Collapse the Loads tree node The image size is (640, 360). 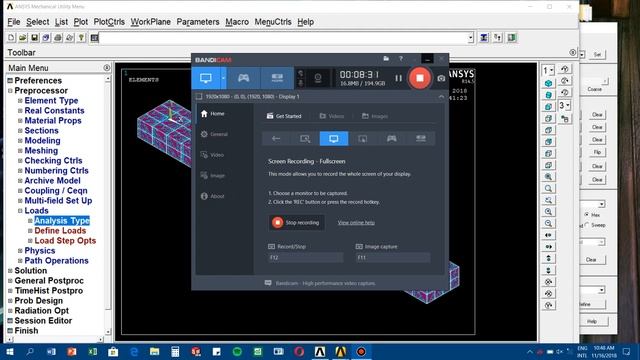20,211
